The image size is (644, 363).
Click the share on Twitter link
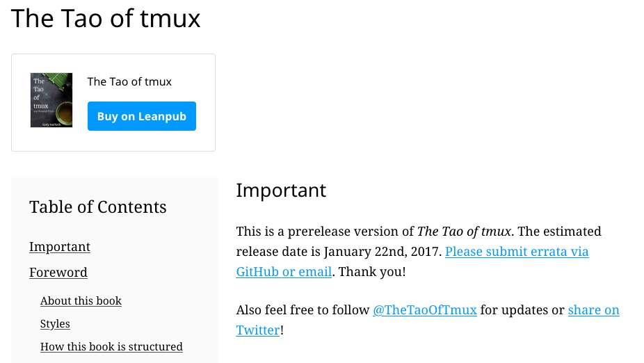click(593, 310)
